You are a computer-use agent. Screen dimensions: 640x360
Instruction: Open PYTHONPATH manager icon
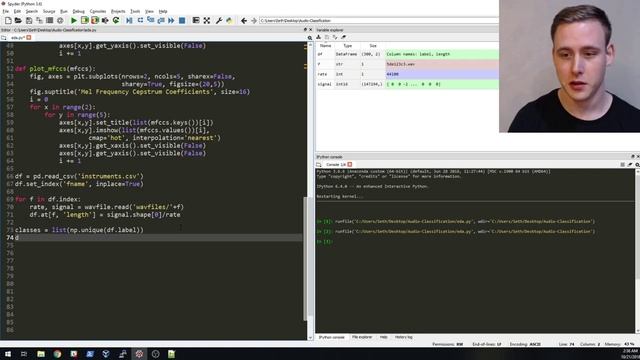click(229, 20)
